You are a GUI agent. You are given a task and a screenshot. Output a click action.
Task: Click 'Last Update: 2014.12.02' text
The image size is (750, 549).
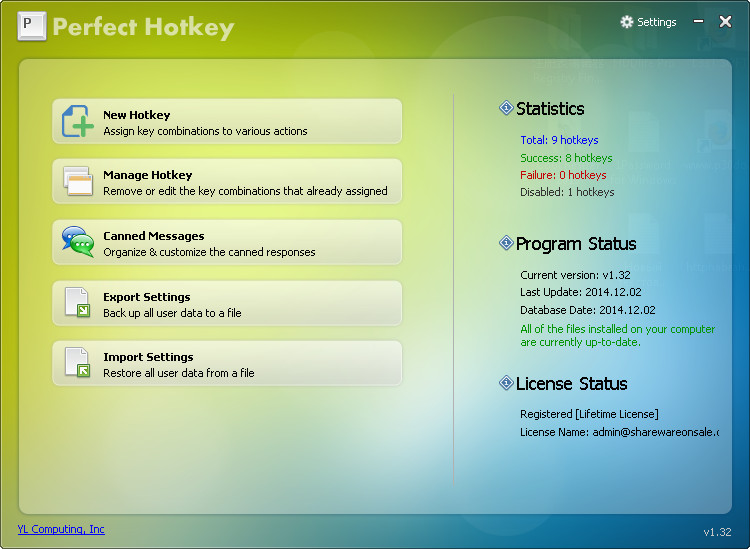581,292
